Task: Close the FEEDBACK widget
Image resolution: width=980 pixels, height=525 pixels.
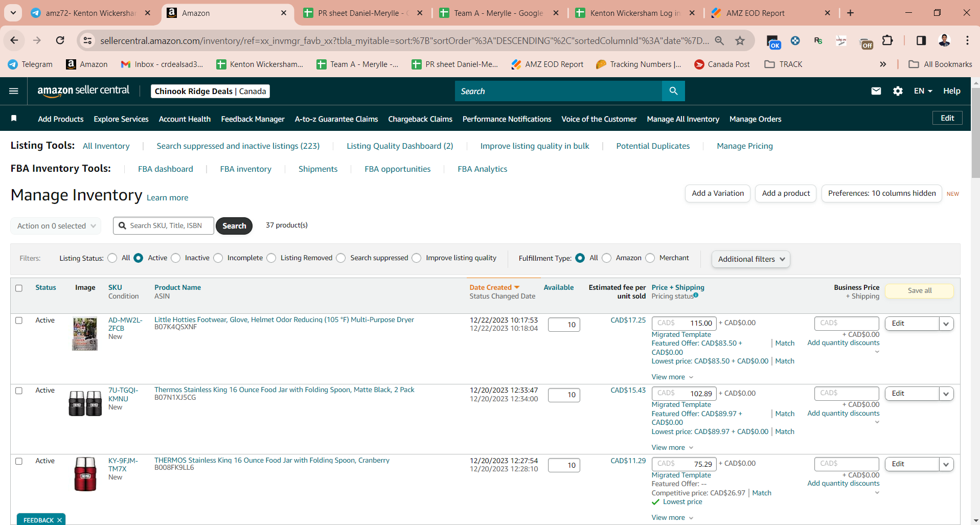Action: (x=59, y=520)
